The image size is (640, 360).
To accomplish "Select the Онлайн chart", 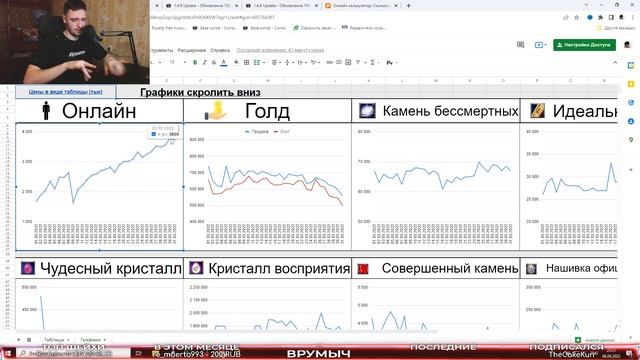I will click(x=100, y=187).
